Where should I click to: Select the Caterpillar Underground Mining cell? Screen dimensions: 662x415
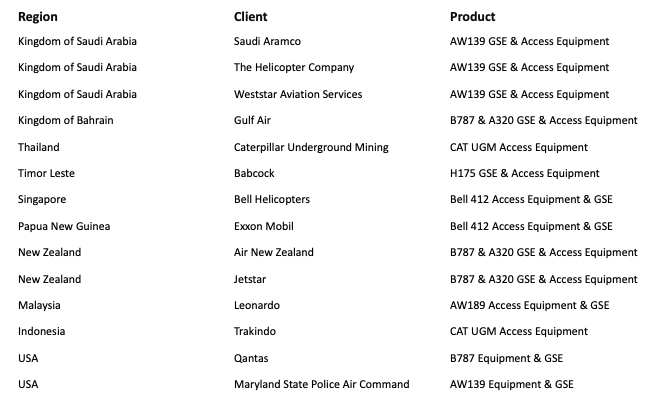coord(311,147)
